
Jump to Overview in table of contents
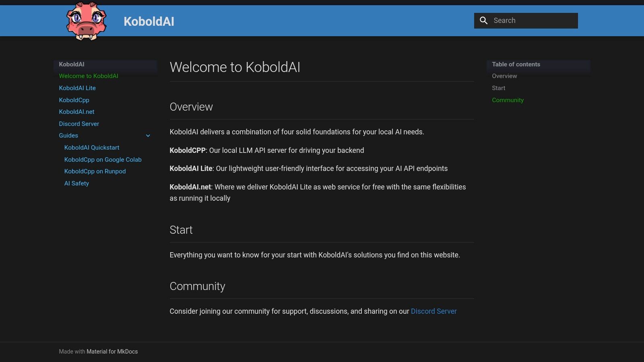[x=504, y=76]
